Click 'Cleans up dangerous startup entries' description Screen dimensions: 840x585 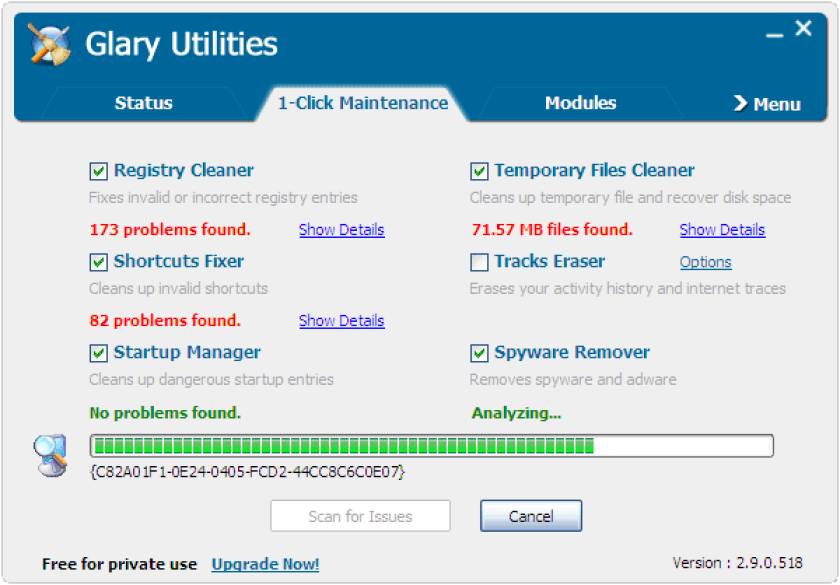[211, 380]
